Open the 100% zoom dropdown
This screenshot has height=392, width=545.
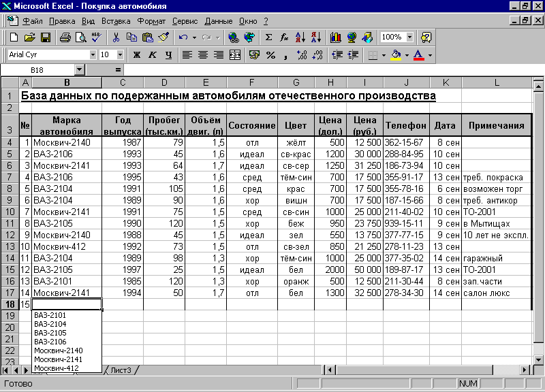coord(410,37)
